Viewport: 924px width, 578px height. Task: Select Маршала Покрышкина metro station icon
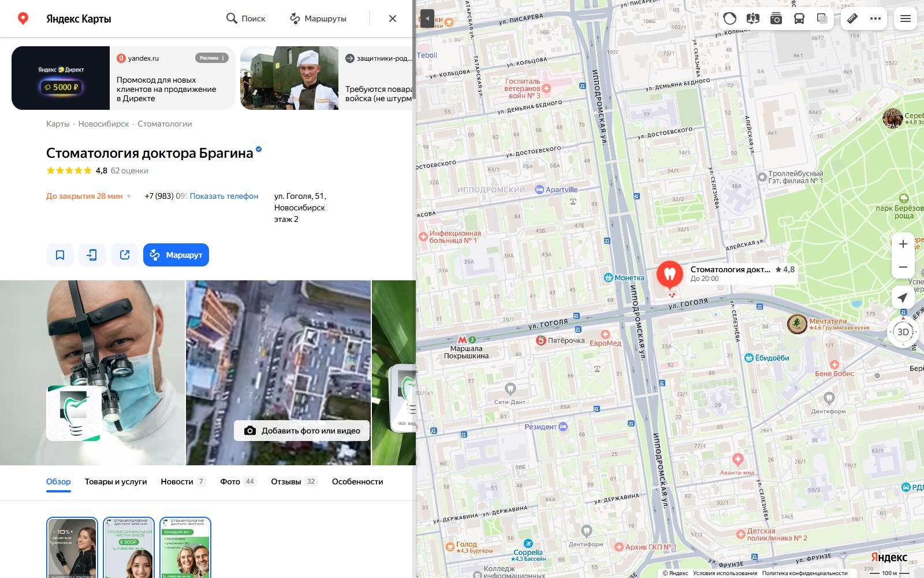[x=462, y=340]
